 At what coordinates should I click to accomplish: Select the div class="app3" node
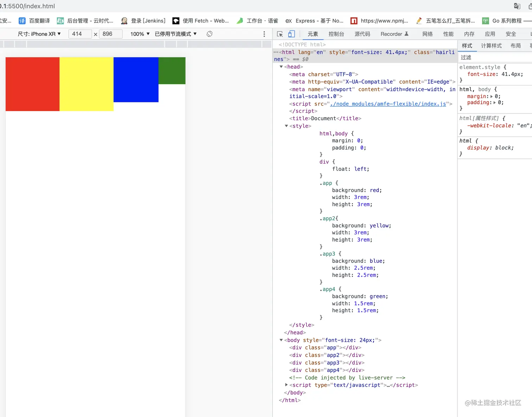coord(327,363)
